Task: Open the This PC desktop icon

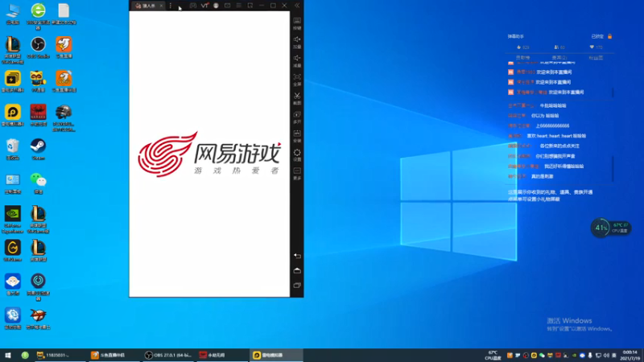Action: [13, 14]
